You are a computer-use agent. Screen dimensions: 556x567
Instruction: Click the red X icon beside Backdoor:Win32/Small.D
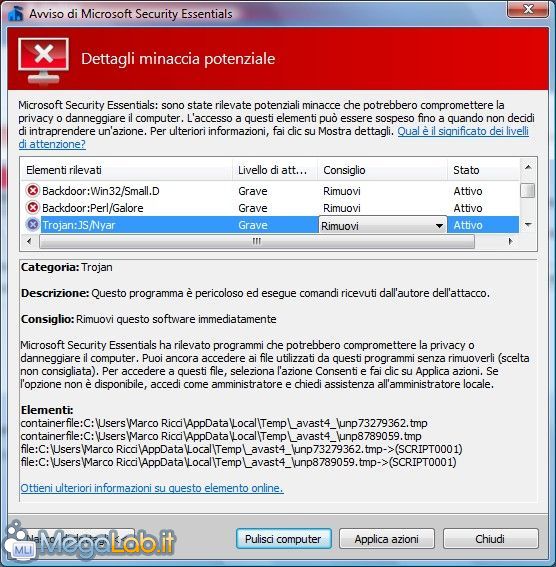(33, 190)
